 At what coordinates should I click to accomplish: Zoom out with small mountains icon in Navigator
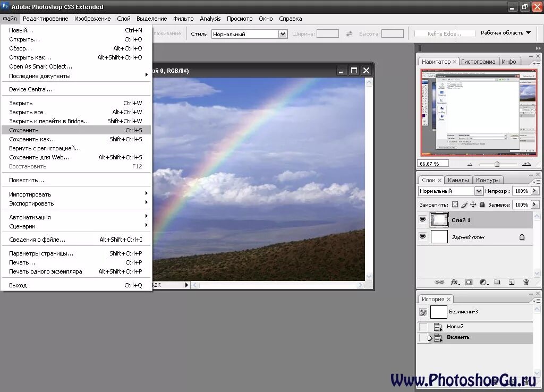pos(470,165)
